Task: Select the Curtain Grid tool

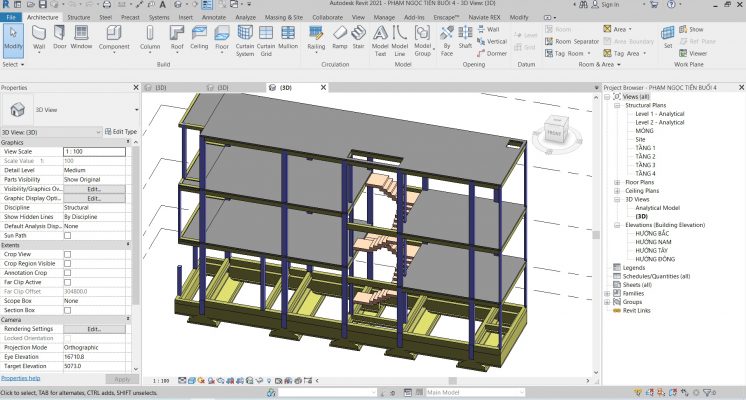Action: pyautogui.click(x=266, y=42)
